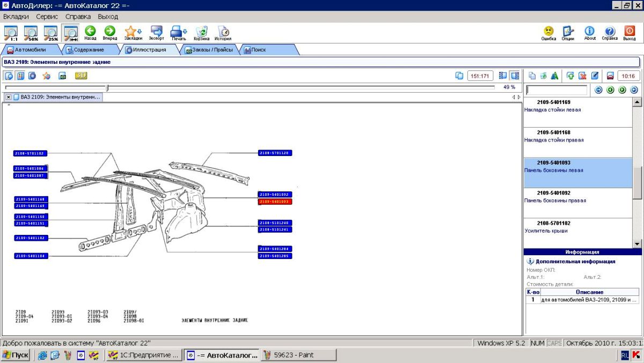Set illustration zoom to 1:1
Image resolution: width=644 pixels, height=363 pixels.
10,33
